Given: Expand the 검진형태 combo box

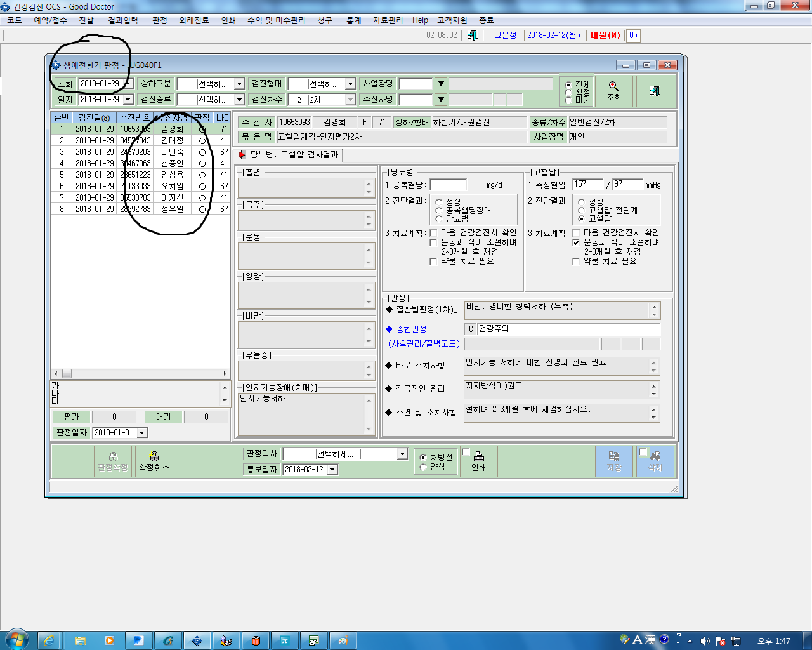Looking at the screenshot, I should point(350,84).
